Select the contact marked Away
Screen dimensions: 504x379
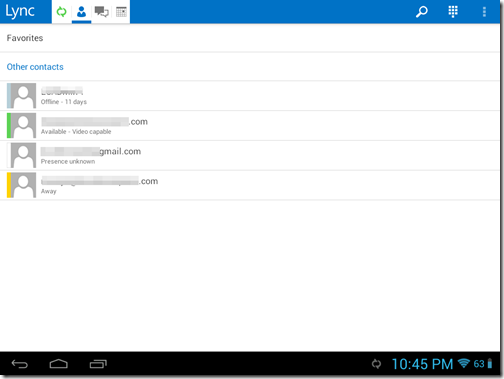click(x=249, y=185)
